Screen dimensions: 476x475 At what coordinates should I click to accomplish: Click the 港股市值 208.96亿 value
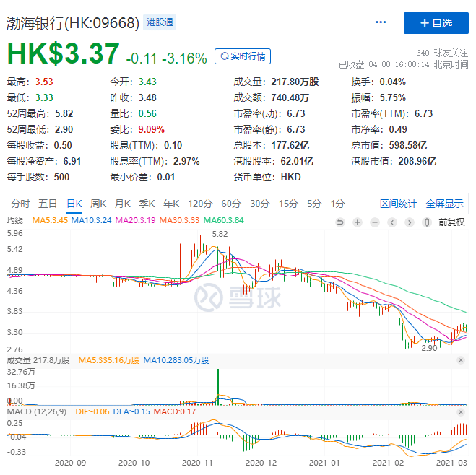pyautogui.click(x=394, y=161)
